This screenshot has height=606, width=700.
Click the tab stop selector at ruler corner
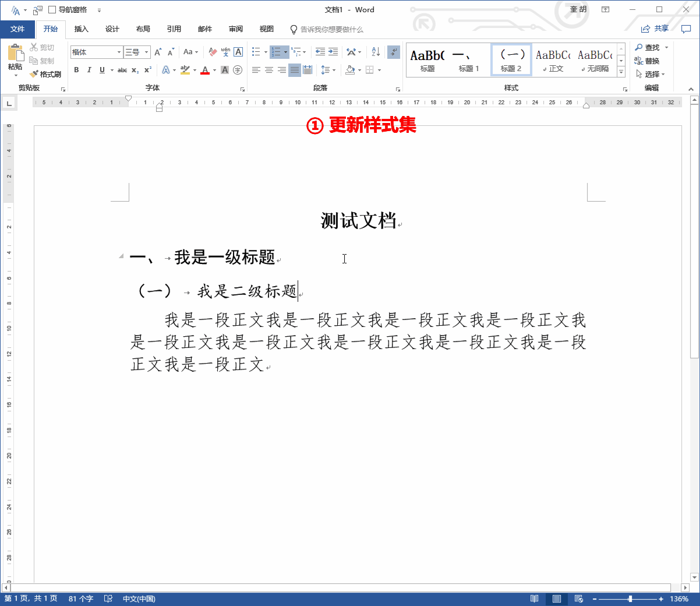tap(9, 103)
